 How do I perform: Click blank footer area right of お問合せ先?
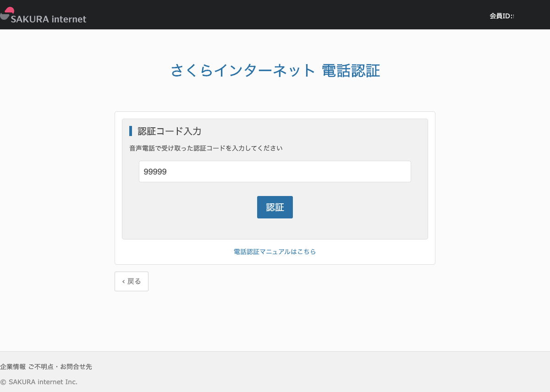tap(321, 367)
